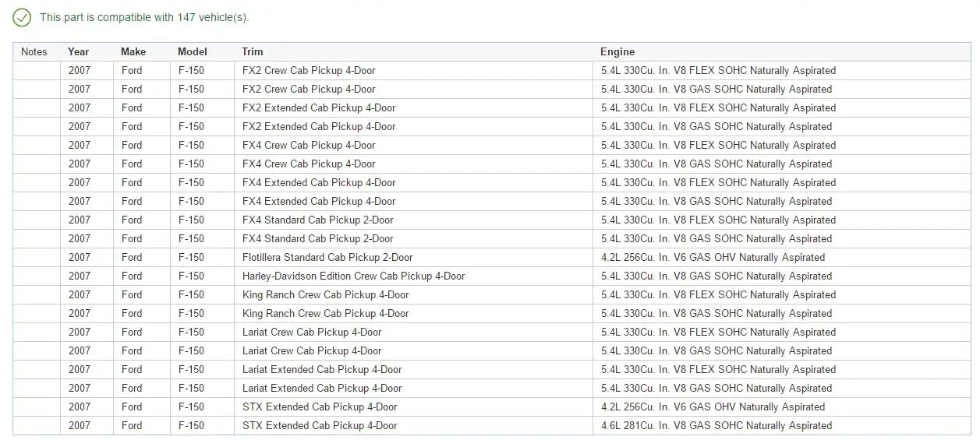Click 'Ford' in the Harley-Davidson Edition row
Screen dimensions: 980x440
pos(132,276)
